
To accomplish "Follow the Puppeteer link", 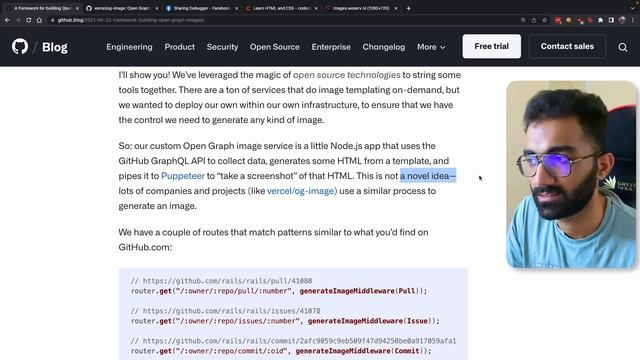I will tap(183, 176).
